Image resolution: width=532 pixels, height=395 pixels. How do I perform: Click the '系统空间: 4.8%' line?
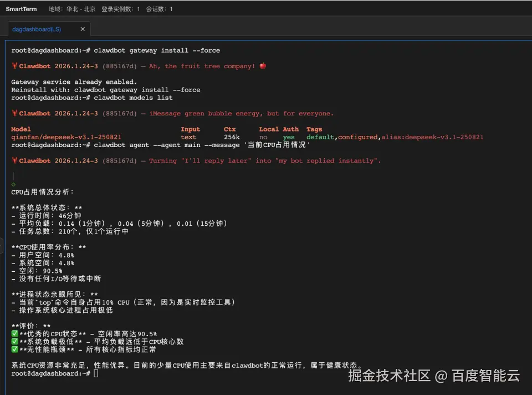coord(43,263)
